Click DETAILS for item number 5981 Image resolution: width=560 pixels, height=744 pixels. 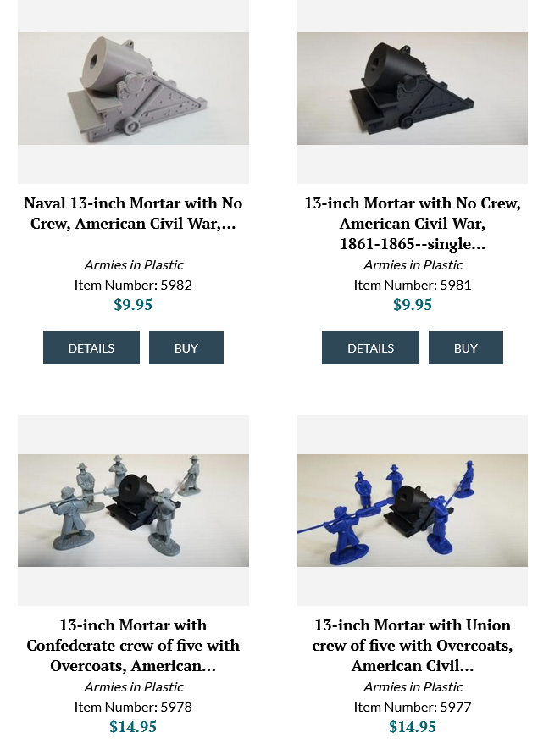coord(370,347)
